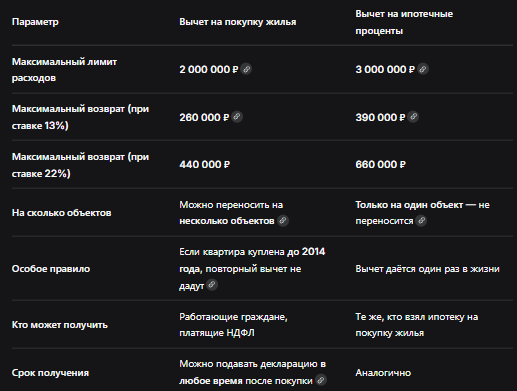The height and width of the screenshot is (391, 517).
Task: Select the 'Вычет на покупку жилья' header
Action: (238, 22)
